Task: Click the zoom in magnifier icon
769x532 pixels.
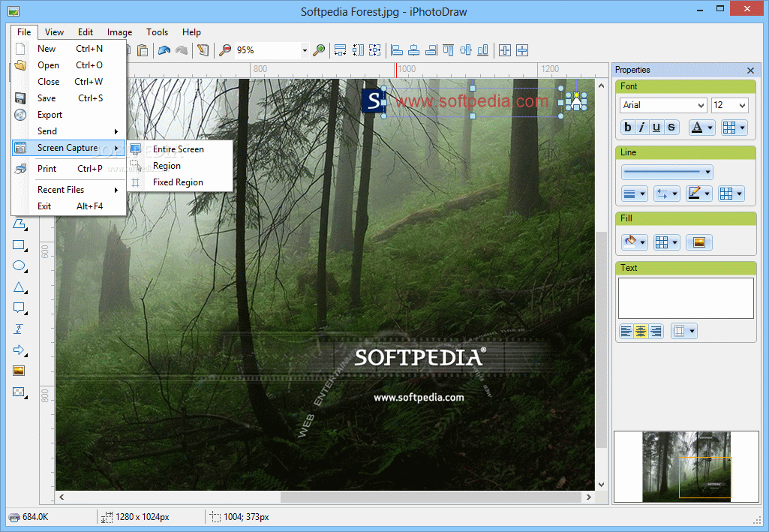Action: (319, 50)
